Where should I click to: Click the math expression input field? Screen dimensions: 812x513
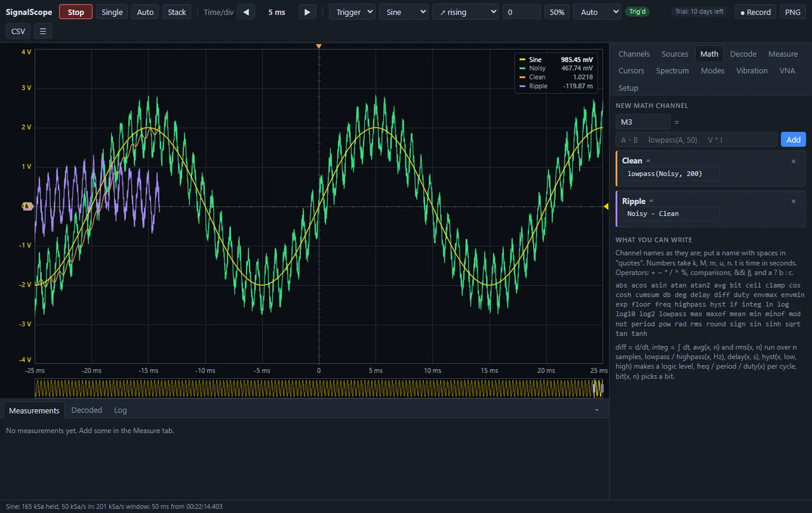(x=697, y=140)
